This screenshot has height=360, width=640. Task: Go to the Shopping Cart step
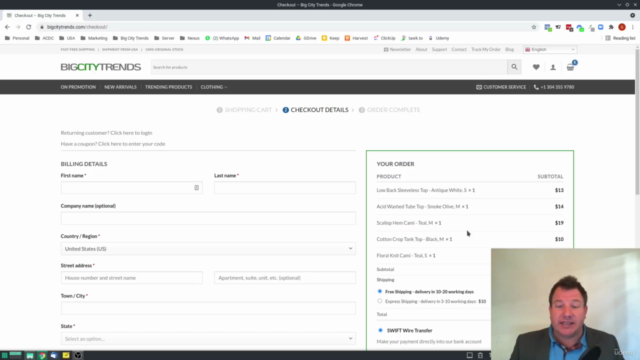tap(244, 110)
